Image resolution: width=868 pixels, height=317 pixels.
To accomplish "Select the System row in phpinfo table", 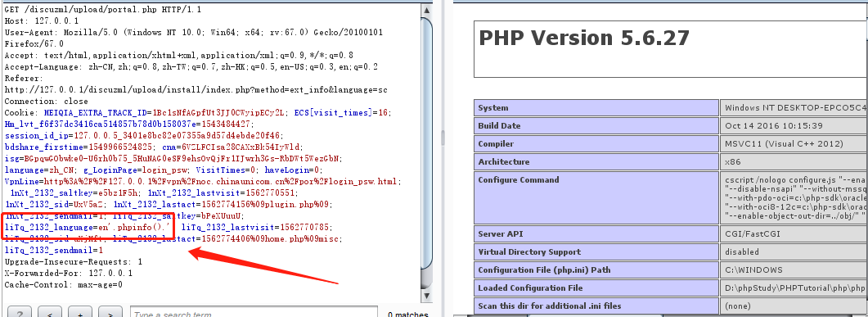I will coord(671,107).
